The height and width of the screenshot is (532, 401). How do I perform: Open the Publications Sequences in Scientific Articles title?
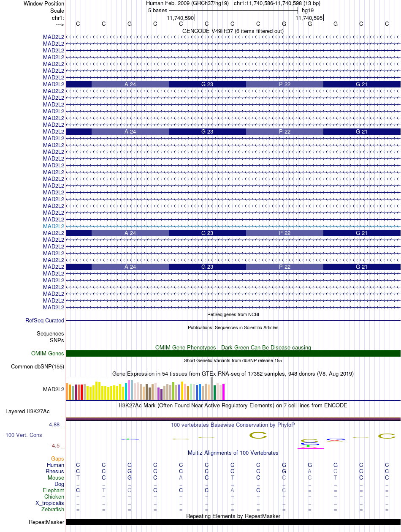233,327
